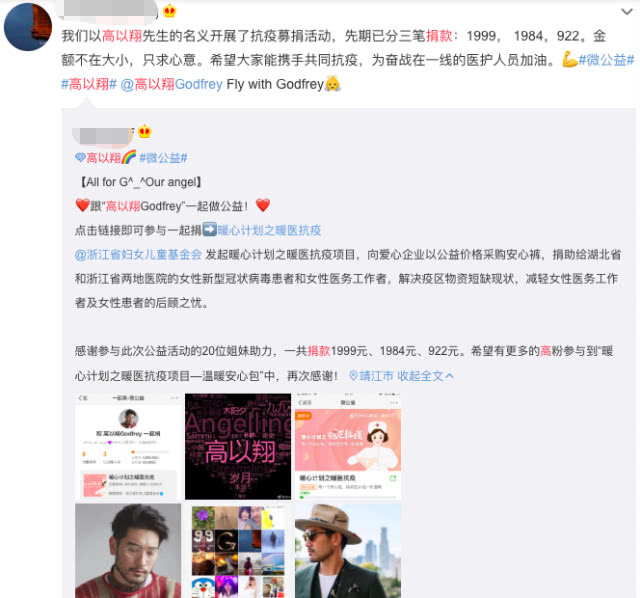The width and height of the screenshot is (640, 598).
Task: Click the poster's profile avatar
Action: [28, 27]
